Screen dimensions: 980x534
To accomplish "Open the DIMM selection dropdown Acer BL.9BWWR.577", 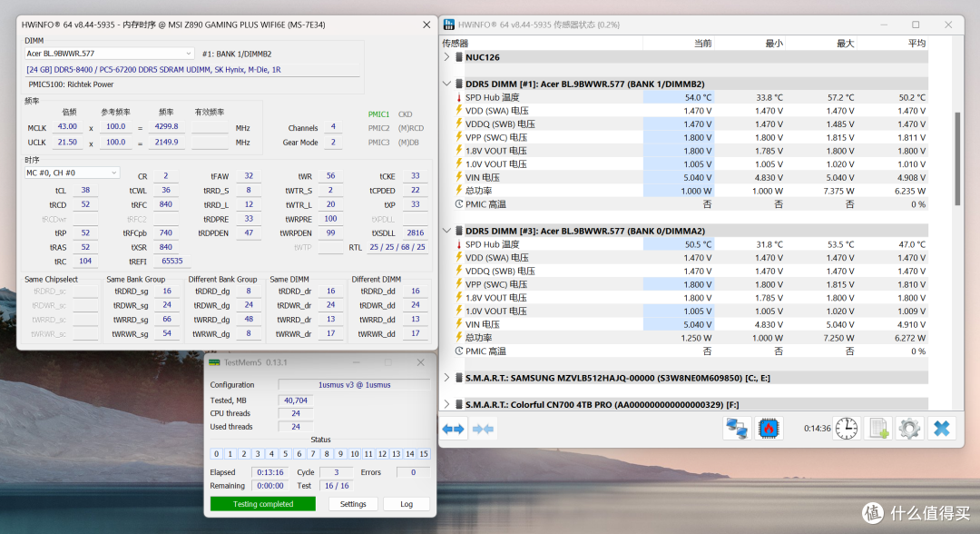I will click(x=109, y=54).
